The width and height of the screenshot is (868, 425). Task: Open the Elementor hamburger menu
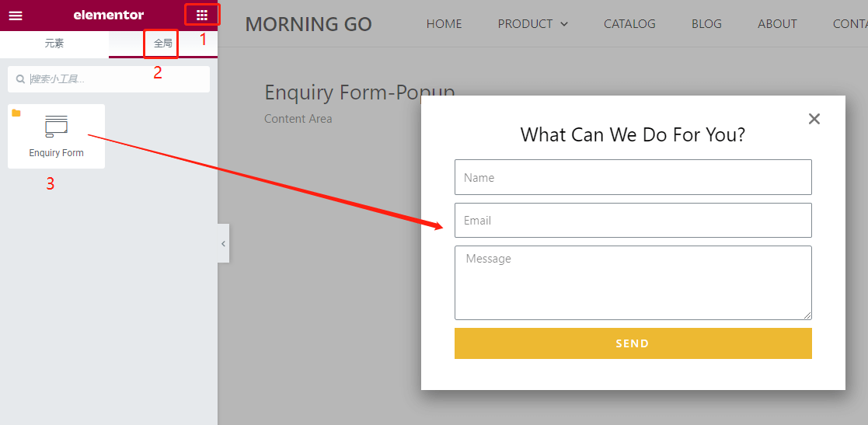point(16,15)
